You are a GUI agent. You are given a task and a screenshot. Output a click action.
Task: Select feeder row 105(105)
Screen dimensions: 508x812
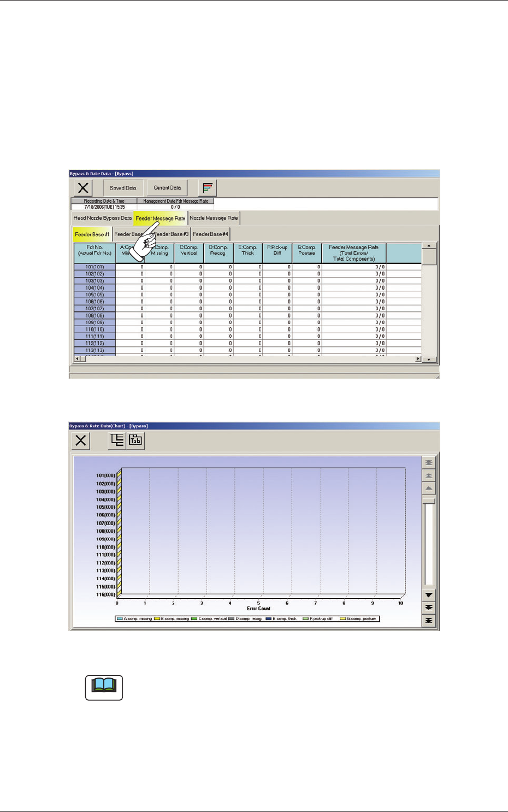coord(94,295)
